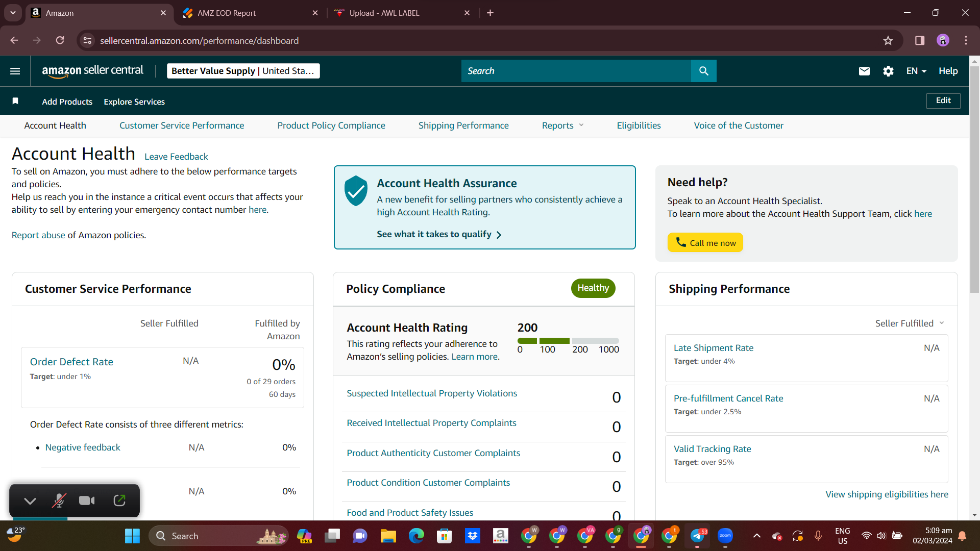Viewport: 980px width, 551px height.
Task: Open the Windows Start menu
Action: [132, 536]
